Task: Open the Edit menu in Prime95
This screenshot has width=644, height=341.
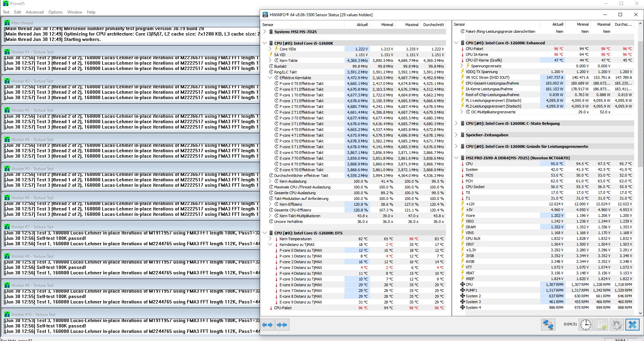Action: 18,12
